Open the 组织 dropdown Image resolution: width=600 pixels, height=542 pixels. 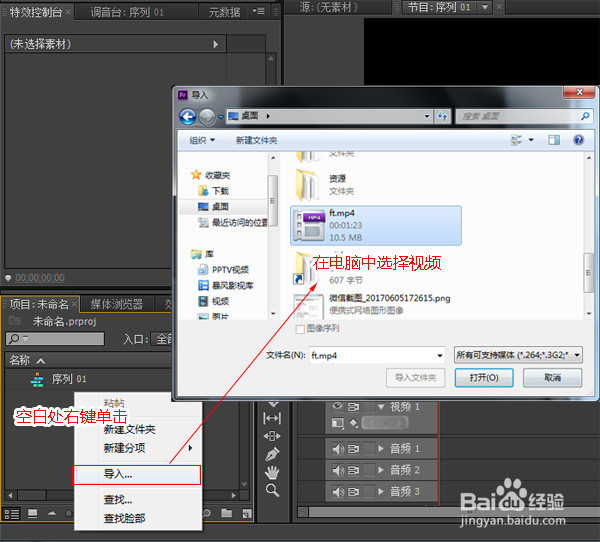(202, 140)
